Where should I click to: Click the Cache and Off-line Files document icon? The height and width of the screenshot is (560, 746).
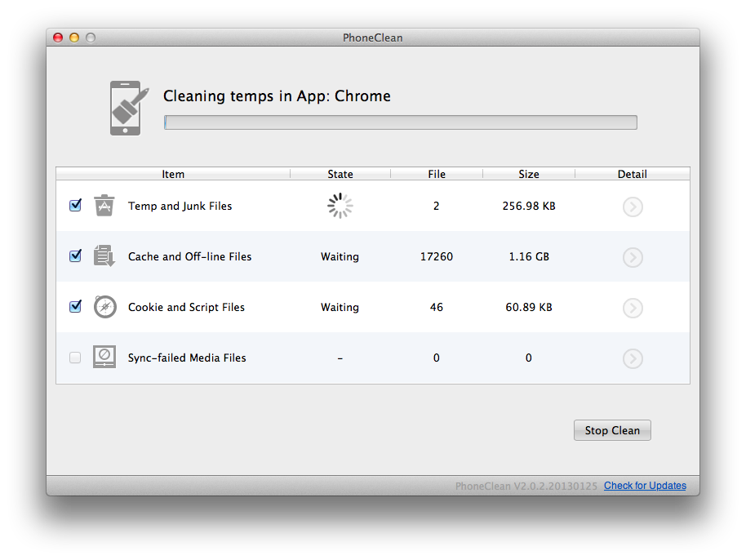[104, 256]
